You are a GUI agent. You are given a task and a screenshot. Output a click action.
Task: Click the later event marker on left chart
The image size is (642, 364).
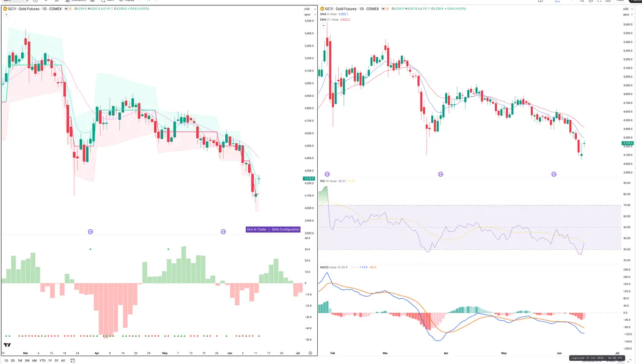click(223, 231)
